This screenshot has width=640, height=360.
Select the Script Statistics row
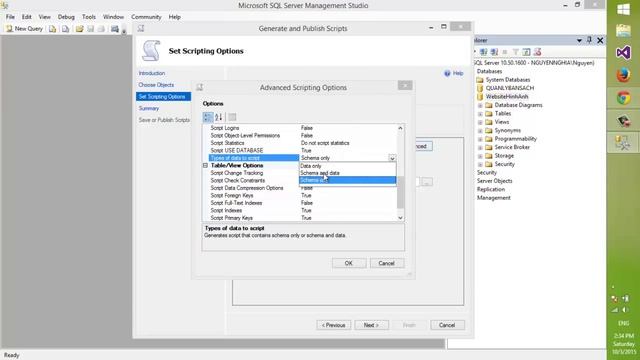302,143
